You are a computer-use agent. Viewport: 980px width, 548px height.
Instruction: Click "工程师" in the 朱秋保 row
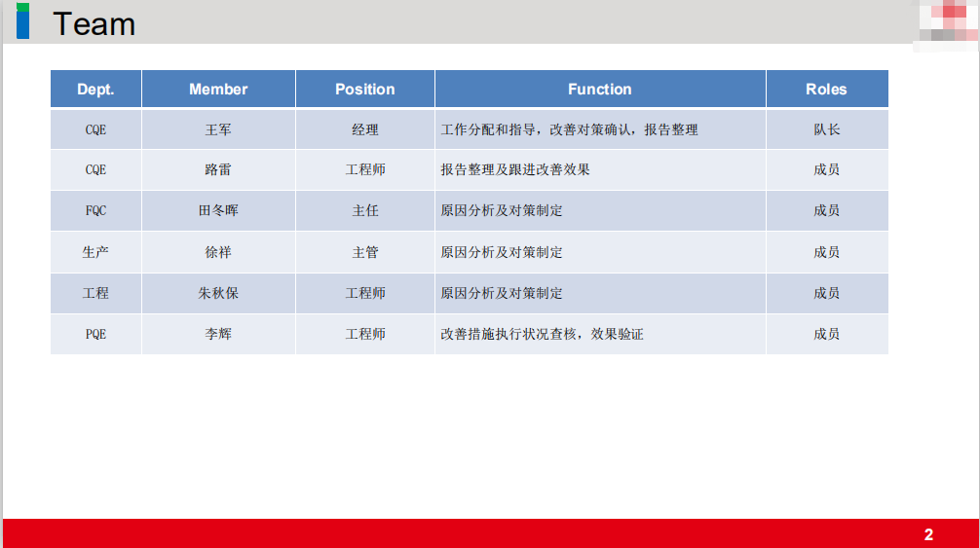[365, 293]
